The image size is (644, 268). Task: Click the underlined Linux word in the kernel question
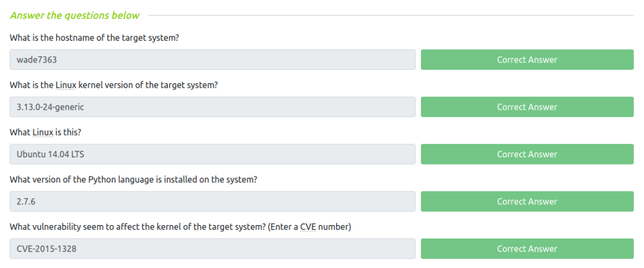click(x=64, y=85)
